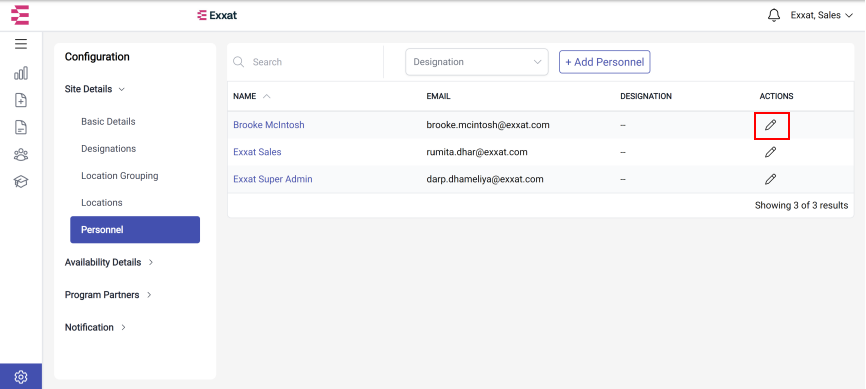Edit Exxat Sales row pencil icon

pyautogui.click(x=770, y=152)
